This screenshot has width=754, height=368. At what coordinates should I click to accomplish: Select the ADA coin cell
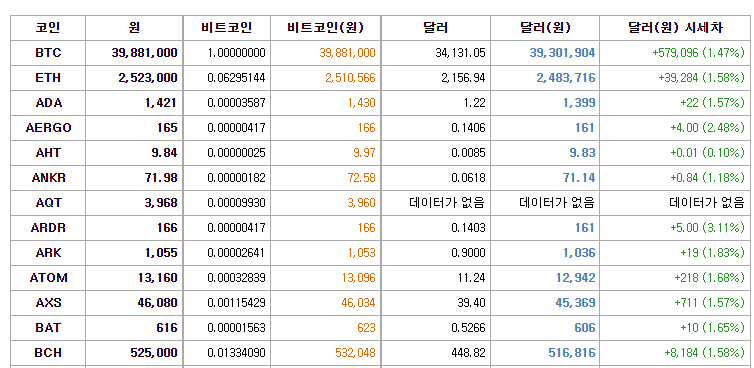pyautogui.click(x=48, y=103)
